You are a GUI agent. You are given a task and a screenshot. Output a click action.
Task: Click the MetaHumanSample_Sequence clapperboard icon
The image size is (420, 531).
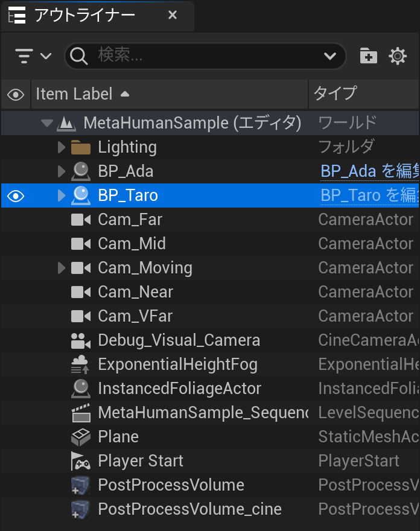click(x=80, y=413)
